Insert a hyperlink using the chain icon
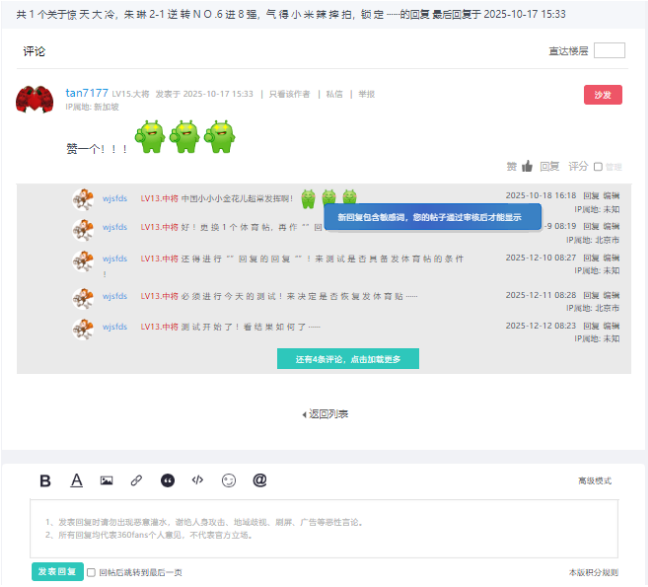The height and width of the screenshot is (587, 648). [136, 480]
